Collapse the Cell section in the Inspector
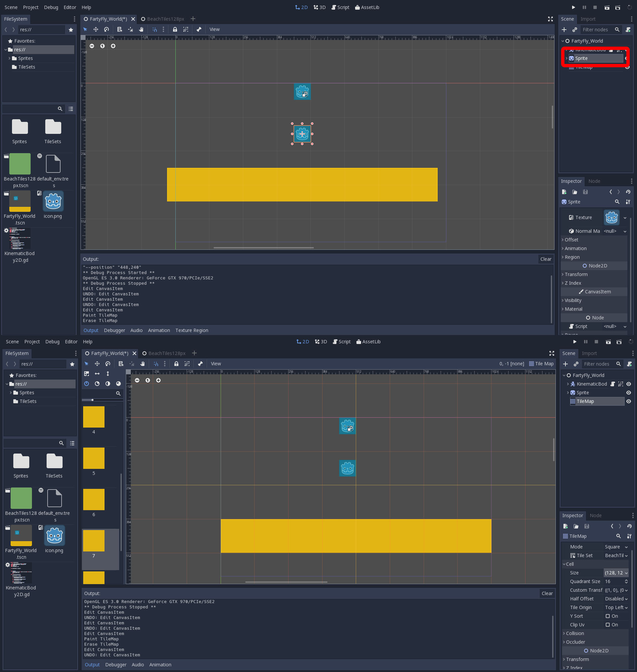Viewport: 637px width, 672px height. click(569, 564)
